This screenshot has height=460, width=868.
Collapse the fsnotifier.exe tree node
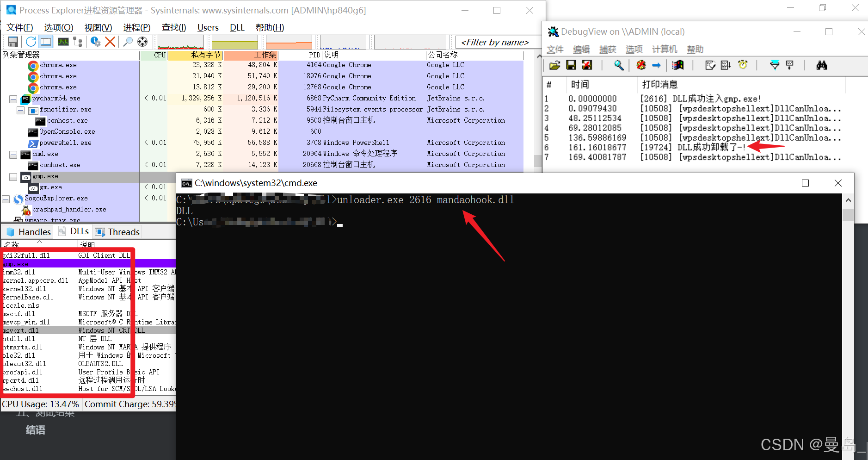pyautogui.click(x=20, y=110)
